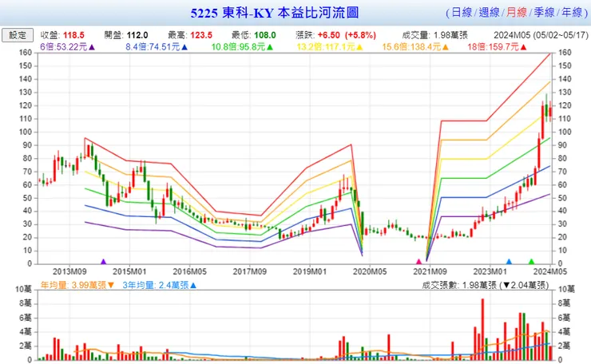Viewport: 591px width, 364px height.
Task: Click the 2015M01 time axis label
Action: point(129,271)
